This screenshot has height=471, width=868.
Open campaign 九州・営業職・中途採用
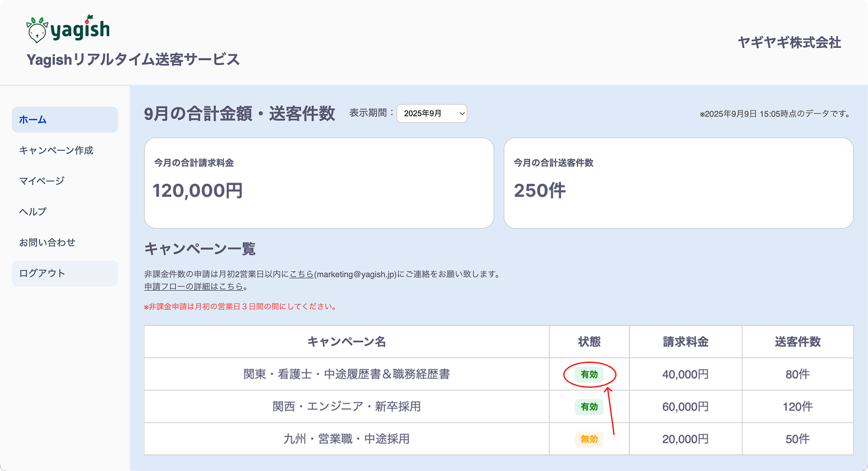(x=347, y=439)
